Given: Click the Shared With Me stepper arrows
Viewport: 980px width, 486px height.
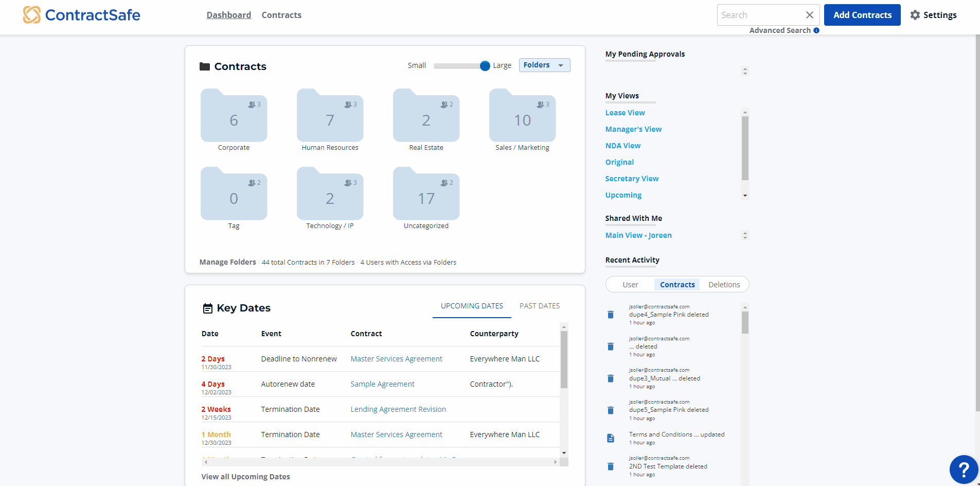Looking at the screenshot, I should (745, 235).
